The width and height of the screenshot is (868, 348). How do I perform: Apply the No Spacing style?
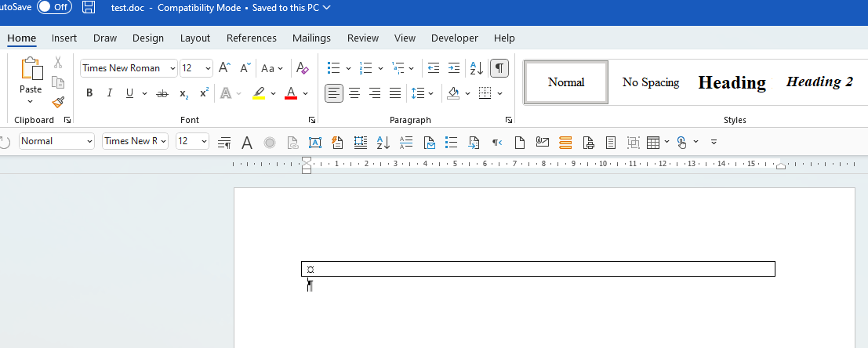(651, 82)
